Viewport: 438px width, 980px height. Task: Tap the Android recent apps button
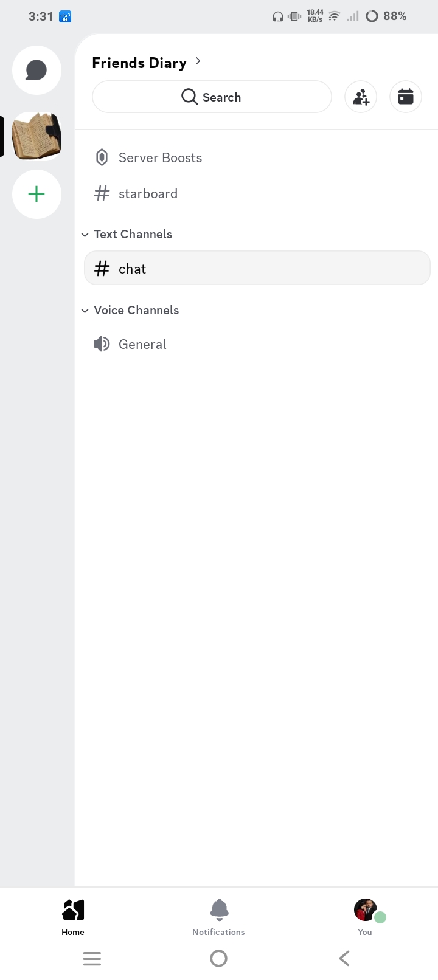coord(92,959)
